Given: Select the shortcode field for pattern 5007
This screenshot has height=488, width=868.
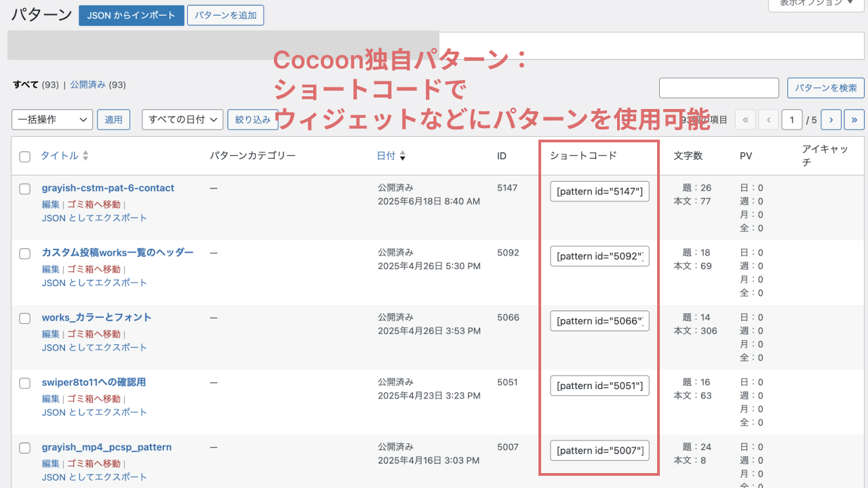Looking at the screenshot, I should point(599,451).
